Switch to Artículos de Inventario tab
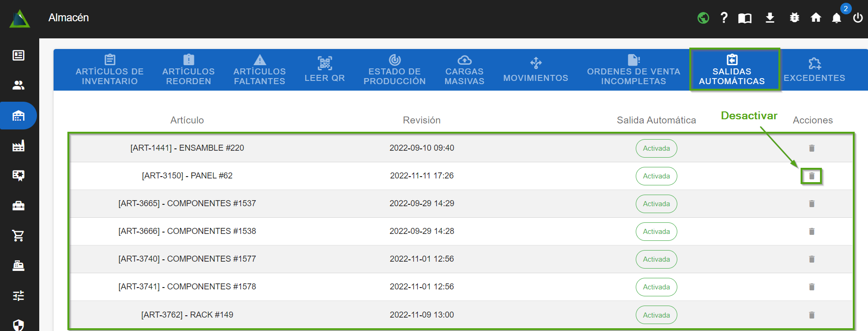 (x=110, y=70)
